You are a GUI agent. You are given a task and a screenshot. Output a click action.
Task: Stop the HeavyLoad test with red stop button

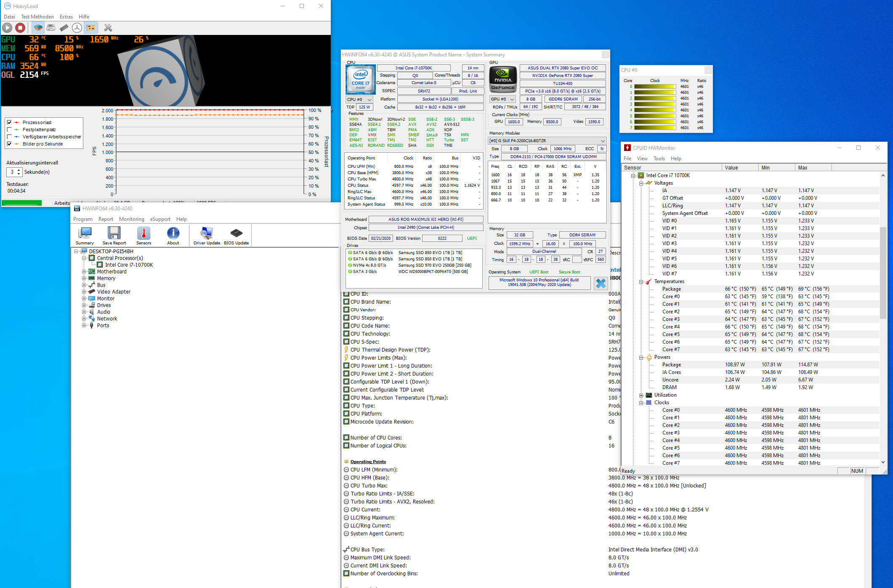click(20, 28)
